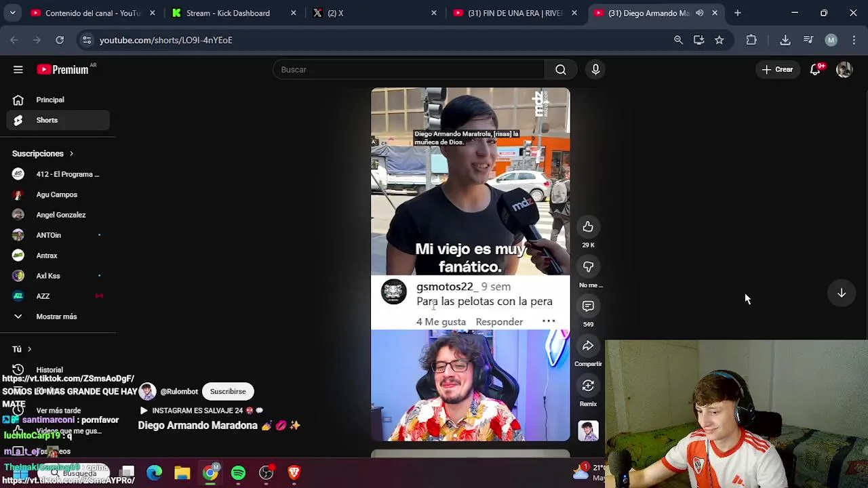Dislike the Short with thumbs-down icon
Image resolution: width=868 pixels, height=488 pixels.
pos(588,267)
